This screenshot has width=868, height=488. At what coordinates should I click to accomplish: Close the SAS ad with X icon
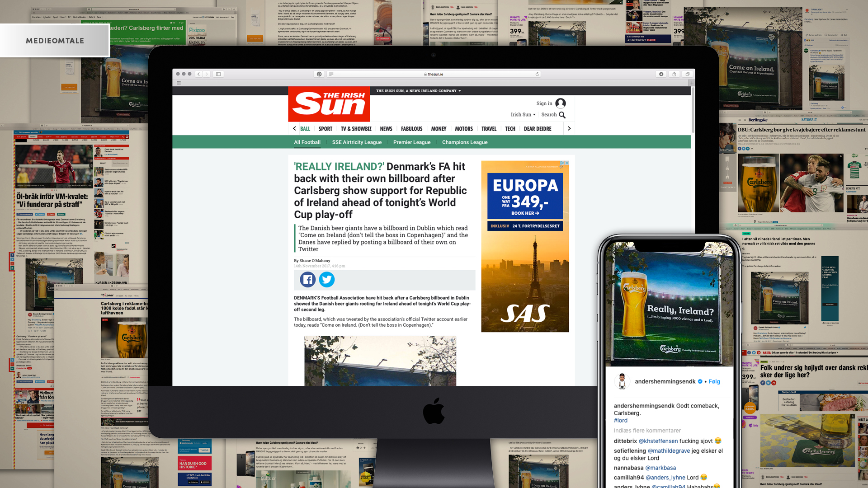point(567,163)
